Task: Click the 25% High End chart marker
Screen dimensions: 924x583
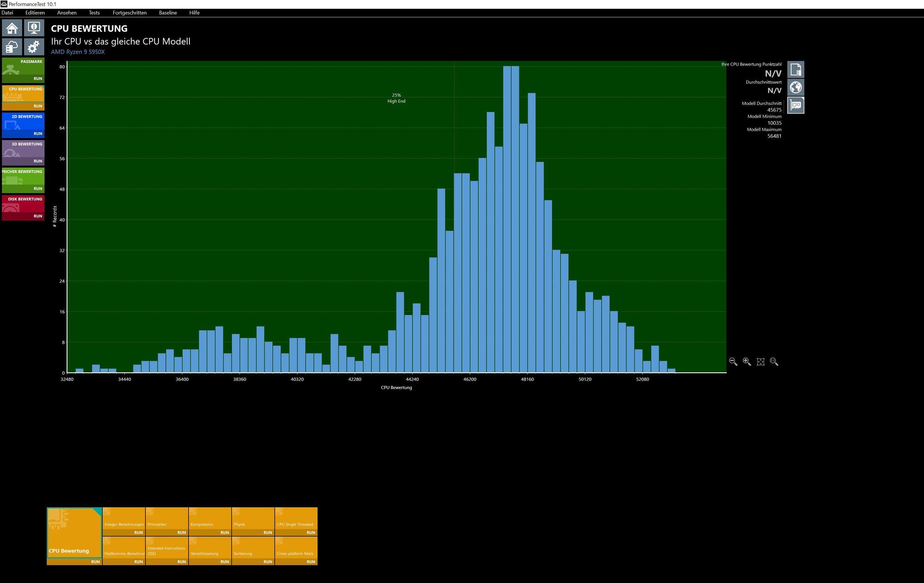Action: point(396,98)
